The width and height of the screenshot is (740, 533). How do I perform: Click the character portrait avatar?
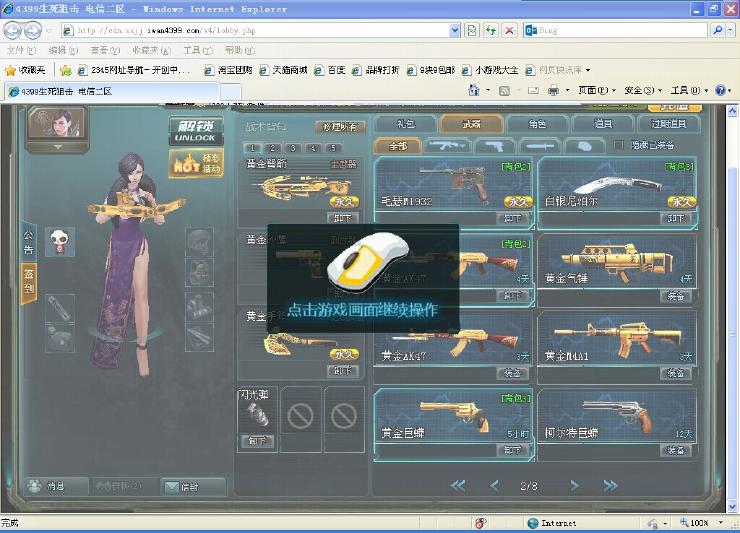(x=57, y=123)
